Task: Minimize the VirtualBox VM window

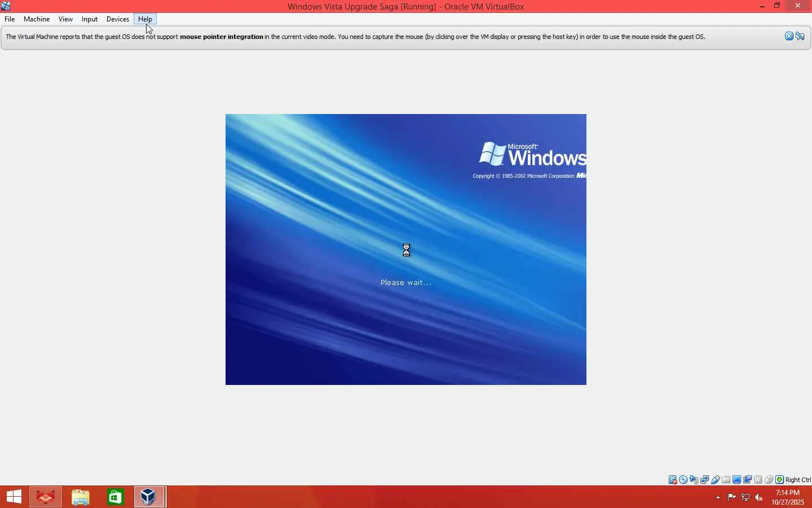Action: [x=762, y=6]
